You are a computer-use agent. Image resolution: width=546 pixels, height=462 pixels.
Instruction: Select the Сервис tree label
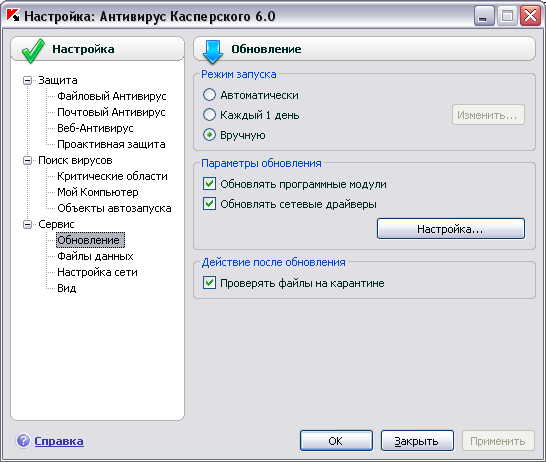click(56, 225)
